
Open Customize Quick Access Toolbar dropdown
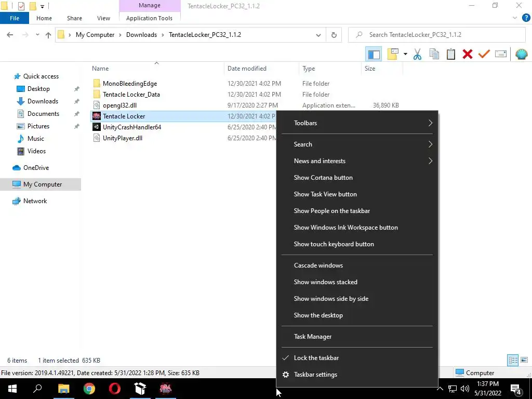click(43, 6)
